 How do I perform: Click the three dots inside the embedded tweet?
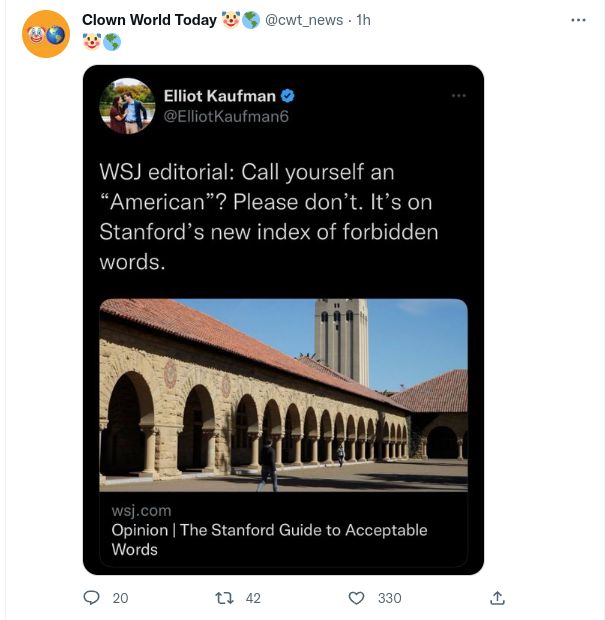458,96
